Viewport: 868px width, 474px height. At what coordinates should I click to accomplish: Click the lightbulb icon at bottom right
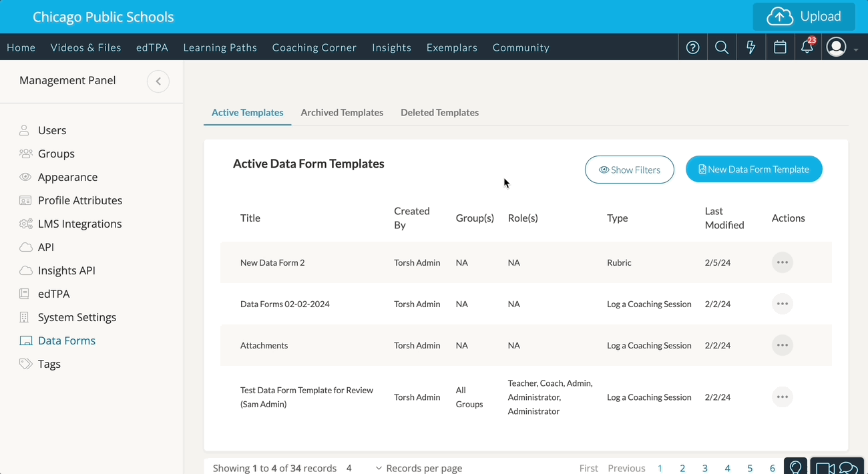click(x=796, y=467)
